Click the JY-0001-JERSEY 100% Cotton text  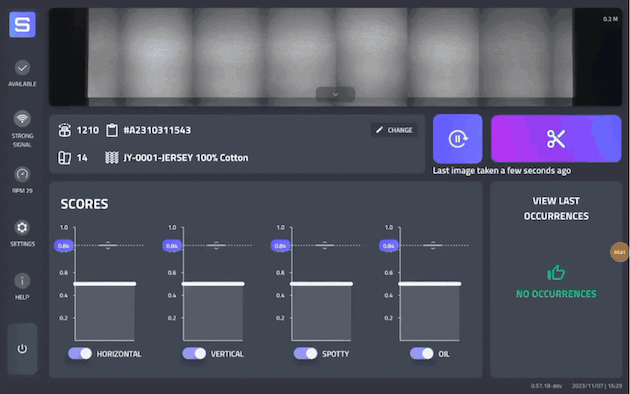coord(186,158)
